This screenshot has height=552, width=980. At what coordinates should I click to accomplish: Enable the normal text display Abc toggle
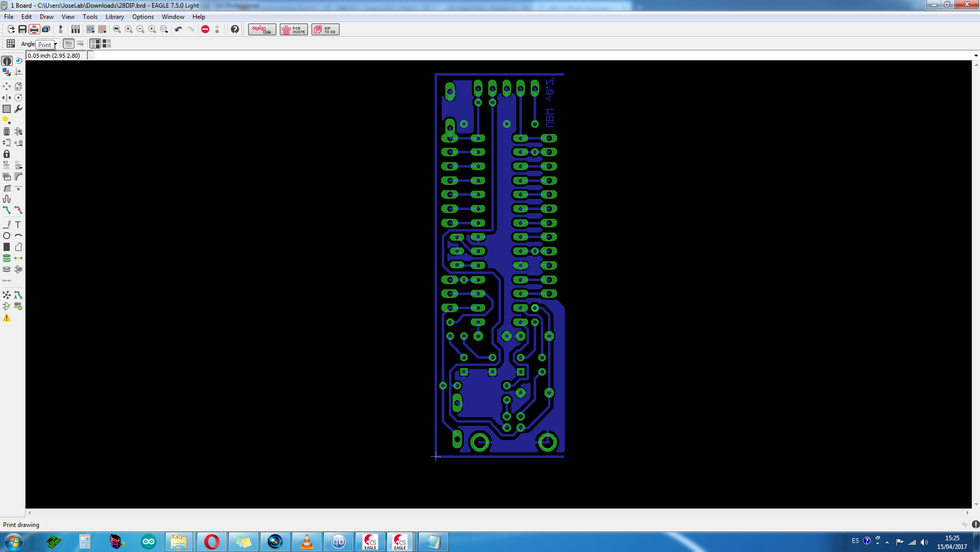(68, 43)
